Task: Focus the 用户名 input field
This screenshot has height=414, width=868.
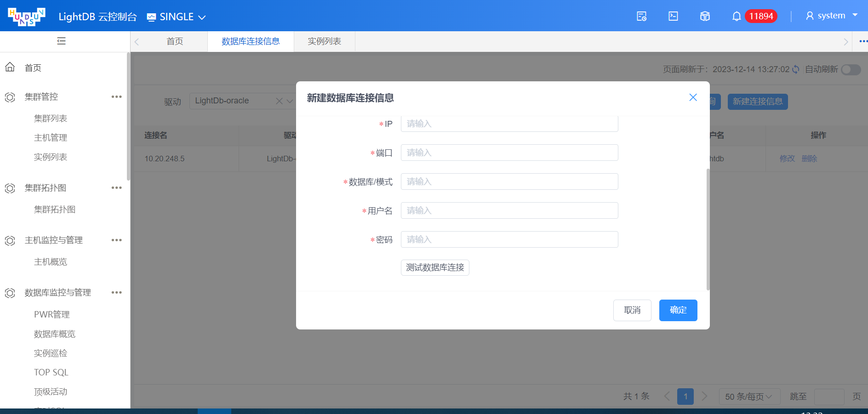Action: [x=509, y=210]
